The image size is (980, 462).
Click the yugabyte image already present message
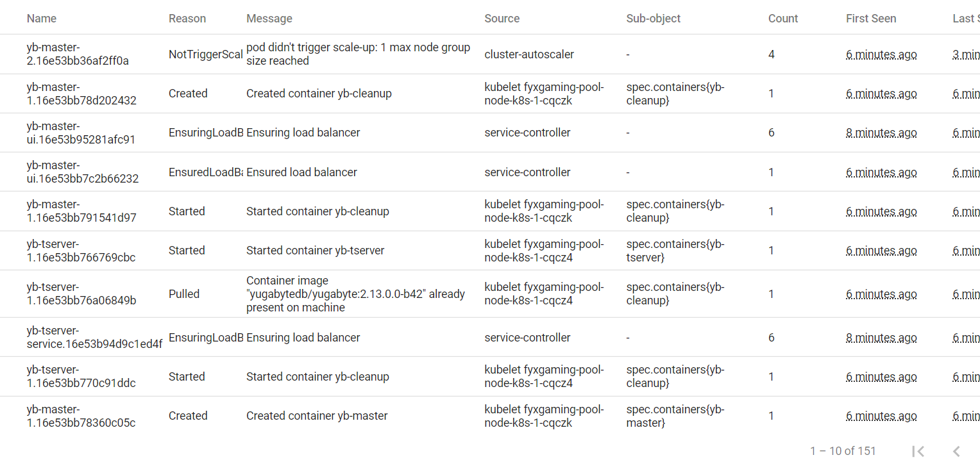click(x=355, y=294)
